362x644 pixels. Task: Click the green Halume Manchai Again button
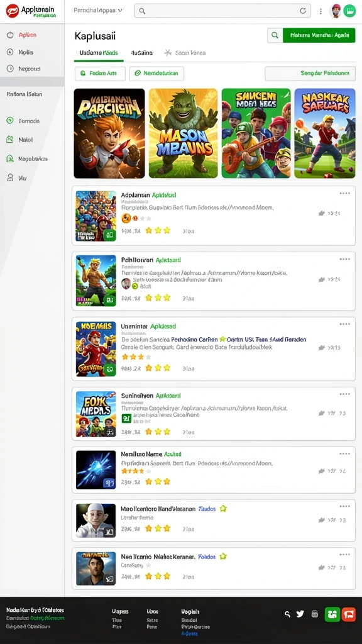[x=319, y=35]
